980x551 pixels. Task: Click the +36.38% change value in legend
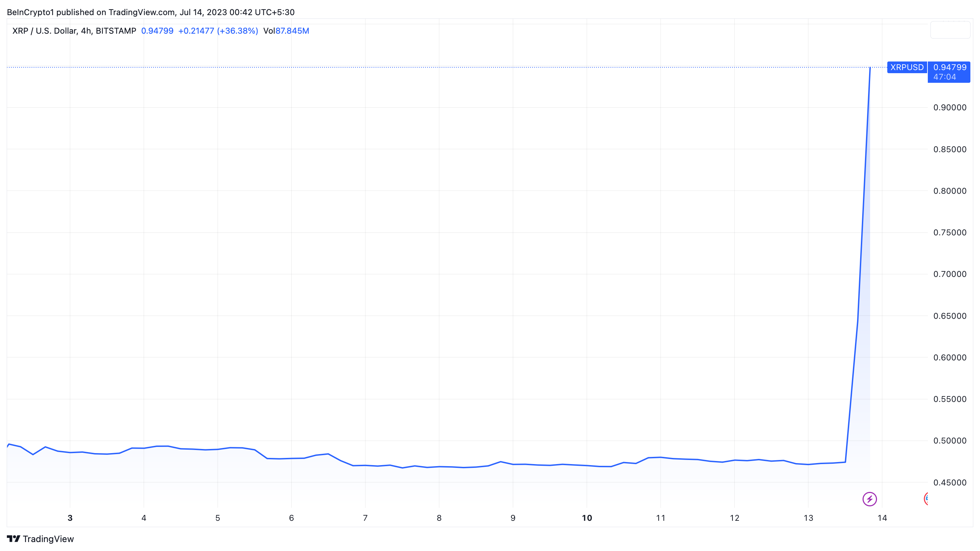pos(237,31)
